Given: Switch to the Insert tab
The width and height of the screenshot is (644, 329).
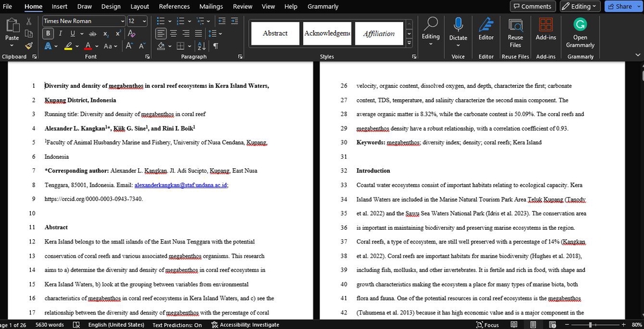Looking at the screenshot, I should 60,7.
